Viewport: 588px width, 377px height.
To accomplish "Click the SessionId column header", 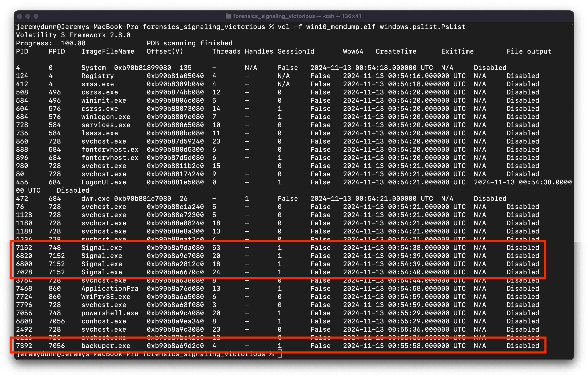I will pyautogui.click(x=296, y=51).
